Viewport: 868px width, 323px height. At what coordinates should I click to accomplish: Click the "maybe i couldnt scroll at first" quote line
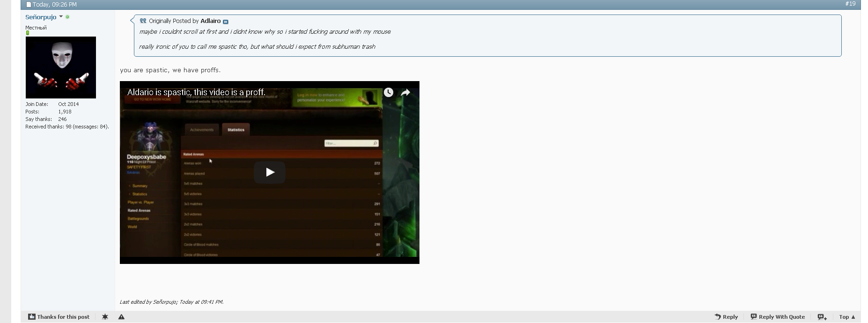click(265, 32)
